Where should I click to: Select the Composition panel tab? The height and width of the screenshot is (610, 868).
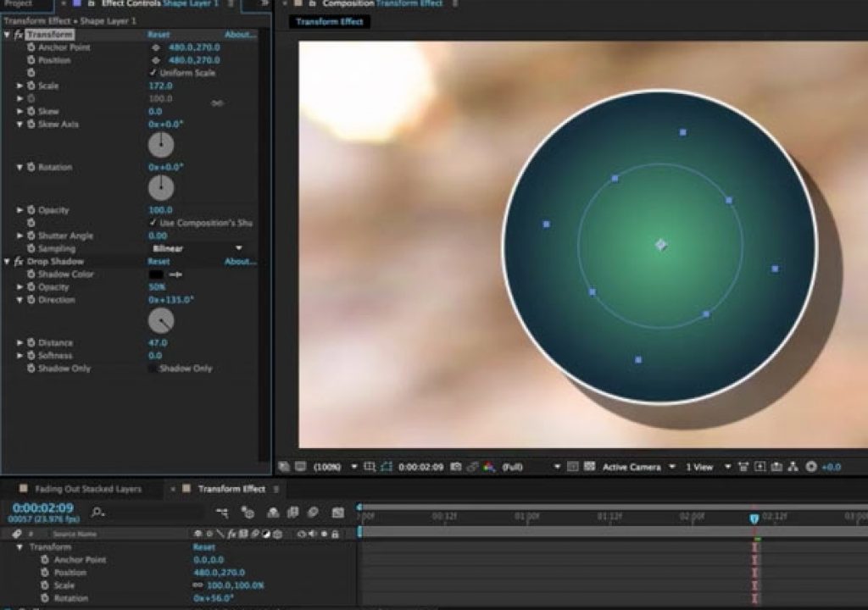pyautogui.click(x=382, y=3)
